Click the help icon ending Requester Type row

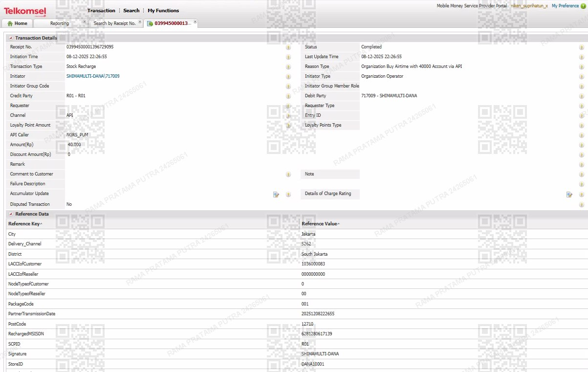click(x=582, y=106)
